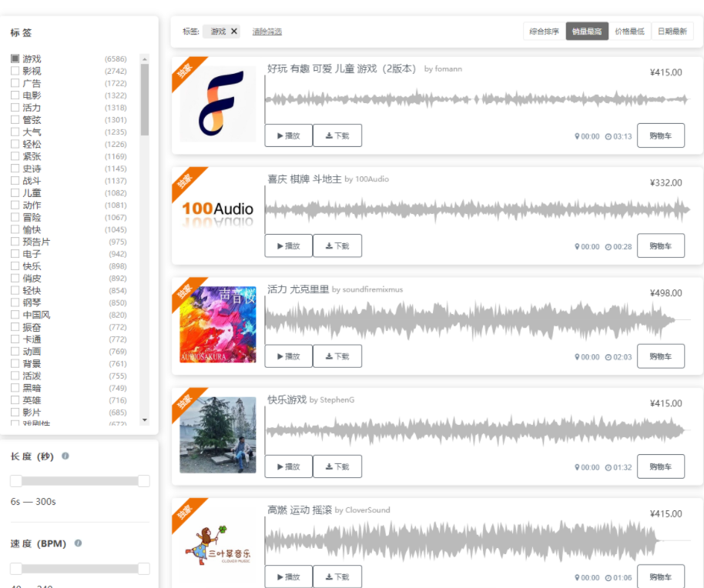Screen dimensions: 704x588
Task: Add 高燃 运动 摇滚 to 购物车
Action: click(660, 576)
